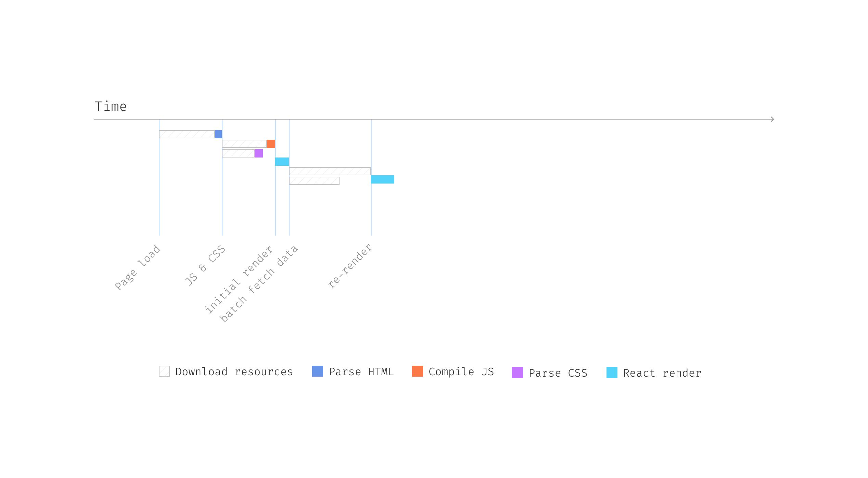Click the longest hatched data fetch bar
This screenshot has height=478, width=868.
point(330,171)
